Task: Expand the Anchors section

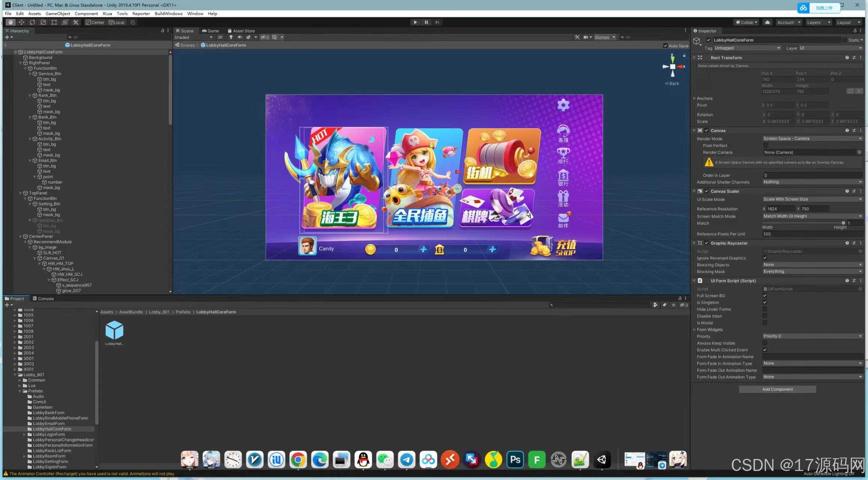Action: [x=694, y=98]
